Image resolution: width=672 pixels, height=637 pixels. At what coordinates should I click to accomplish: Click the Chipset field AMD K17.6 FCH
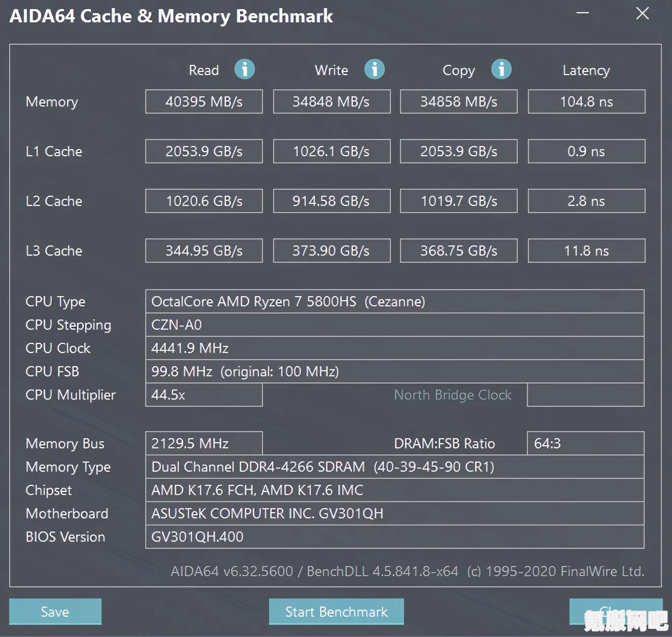pos(395,490)
